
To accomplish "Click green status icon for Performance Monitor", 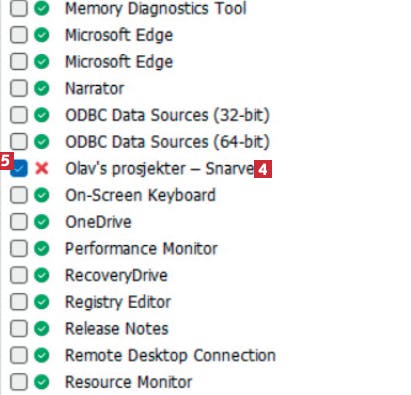I will tap(42, 248).
